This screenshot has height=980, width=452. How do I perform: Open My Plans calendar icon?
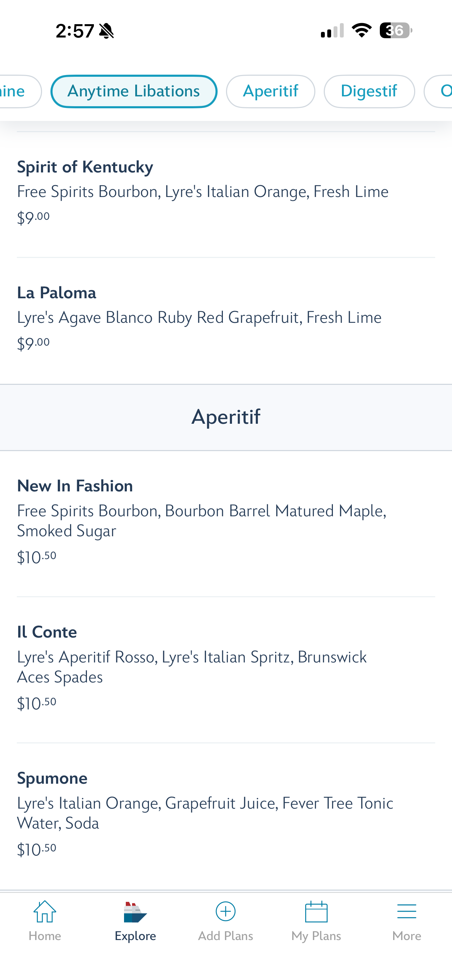(316, 912)
